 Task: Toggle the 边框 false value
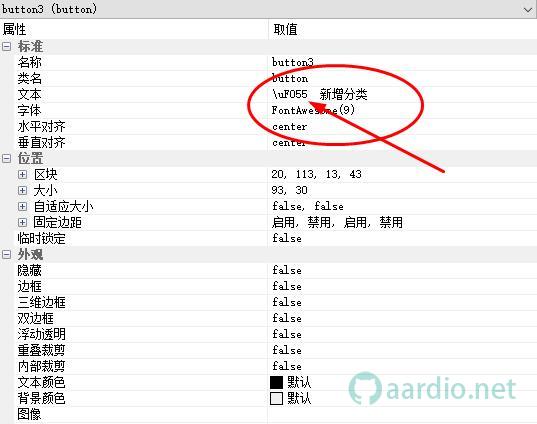pyautogui.click(x=287, y=286)
